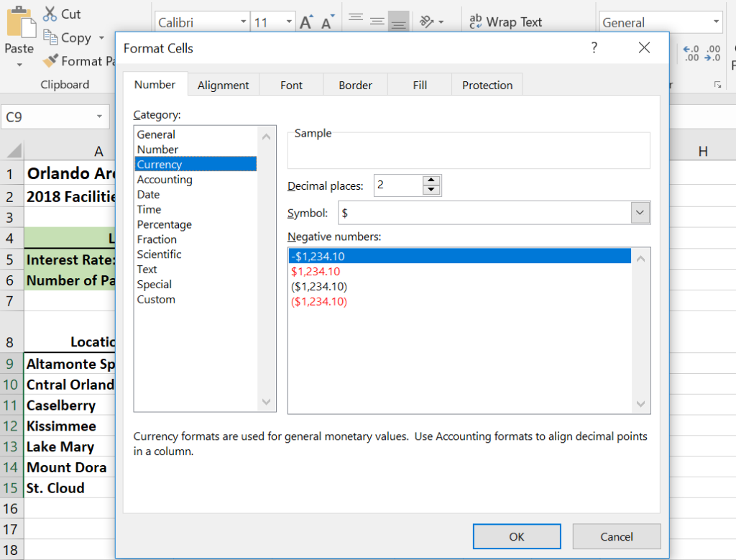The height and width of the screenshot is (560, 736).
Task: Increase Decimal places with up spinner
Action: click(x=431, y=180)
